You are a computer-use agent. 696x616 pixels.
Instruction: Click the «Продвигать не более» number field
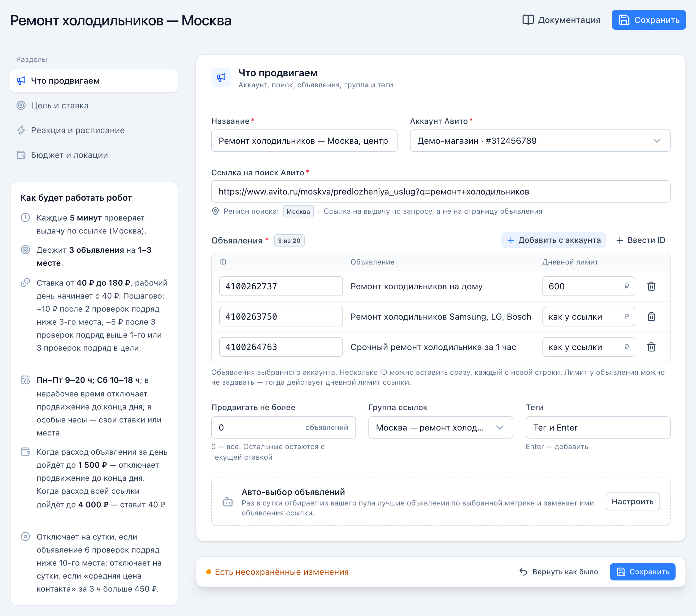tap(283, 427)
